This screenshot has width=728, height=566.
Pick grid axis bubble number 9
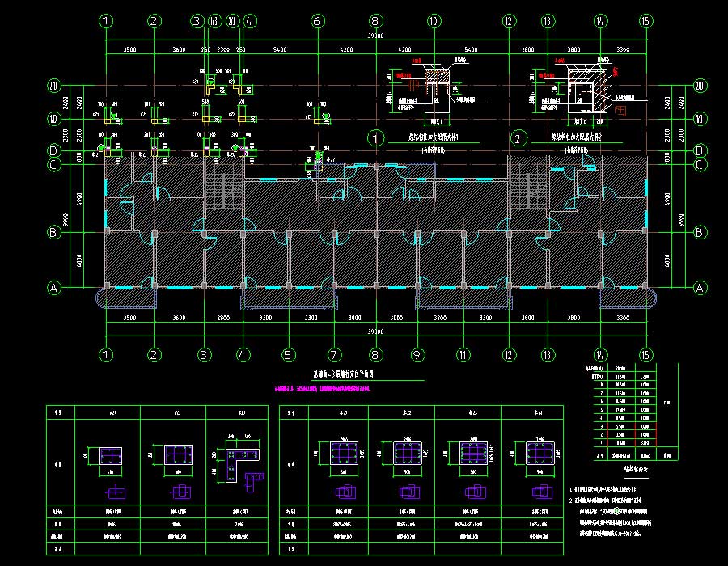click(x=417, y=354)
